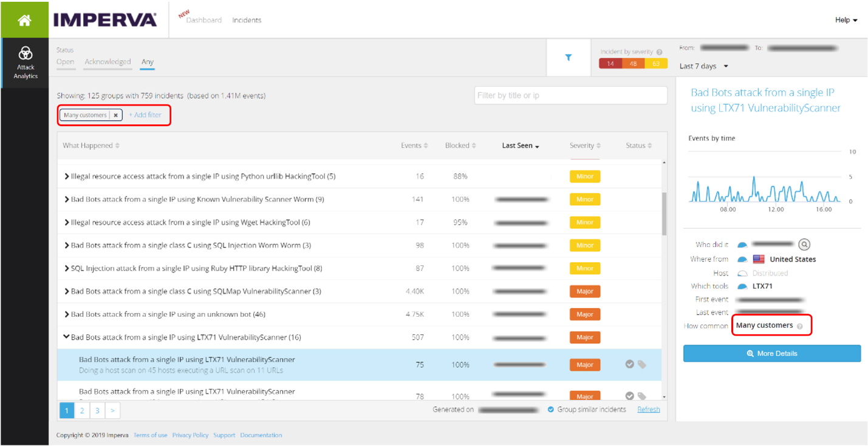Open the Incidents menu item
This screenshot has width=868, height=446.
(247, 19)
